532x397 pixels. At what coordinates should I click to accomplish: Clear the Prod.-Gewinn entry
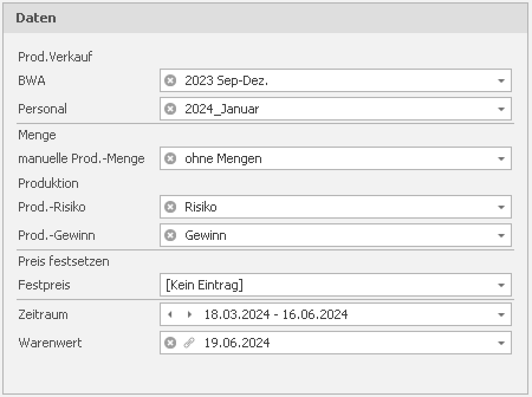click(x=170, y=235)
